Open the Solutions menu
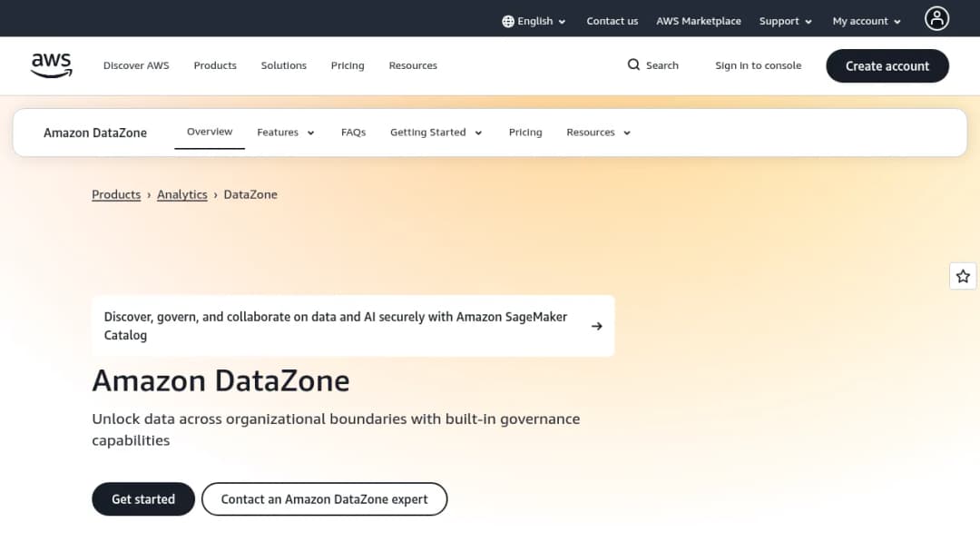 tap(284, 65)
